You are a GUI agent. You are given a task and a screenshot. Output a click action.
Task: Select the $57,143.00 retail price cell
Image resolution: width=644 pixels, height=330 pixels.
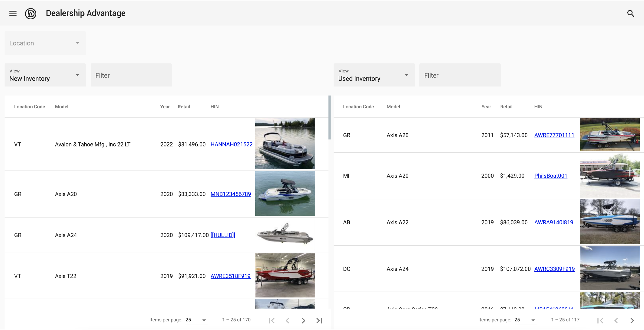[x=514, y=135]
